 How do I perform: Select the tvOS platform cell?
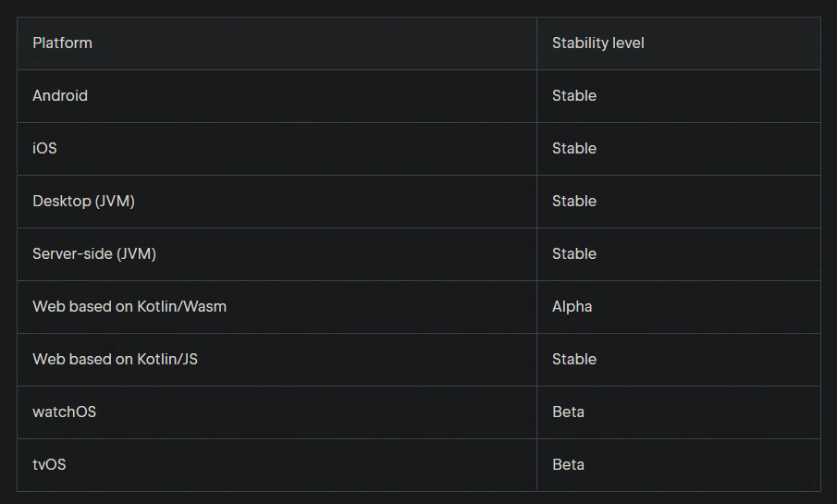49,464
